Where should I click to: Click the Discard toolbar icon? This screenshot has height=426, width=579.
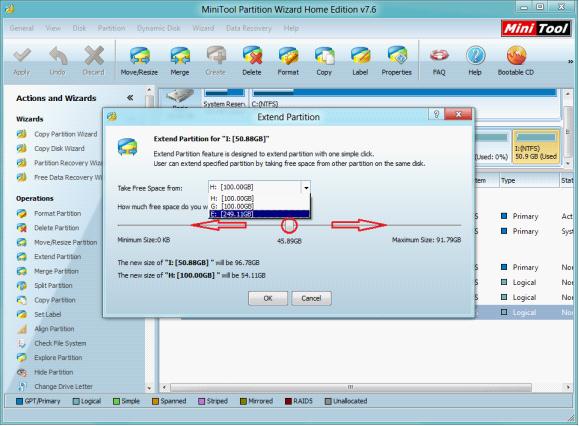(93, 62)
